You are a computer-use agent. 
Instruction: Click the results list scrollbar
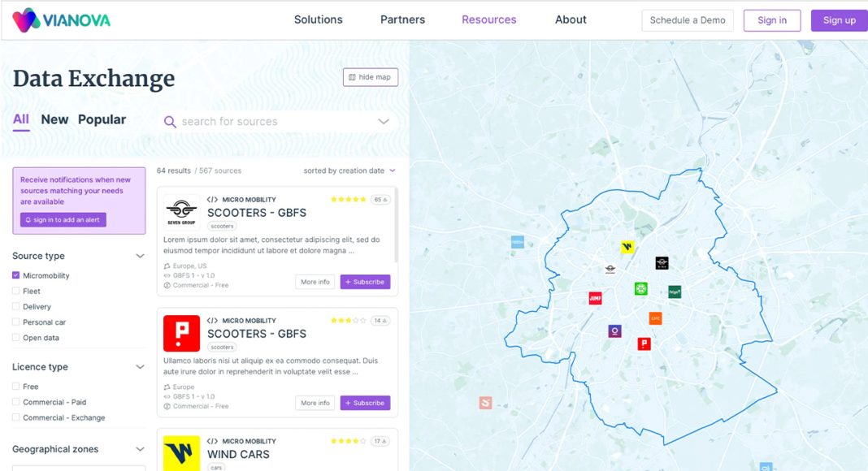tap(397, 226)
